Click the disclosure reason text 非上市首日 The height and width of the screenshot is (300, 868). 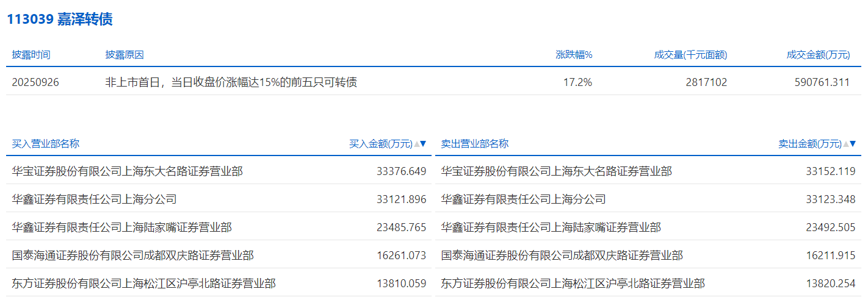231,82
